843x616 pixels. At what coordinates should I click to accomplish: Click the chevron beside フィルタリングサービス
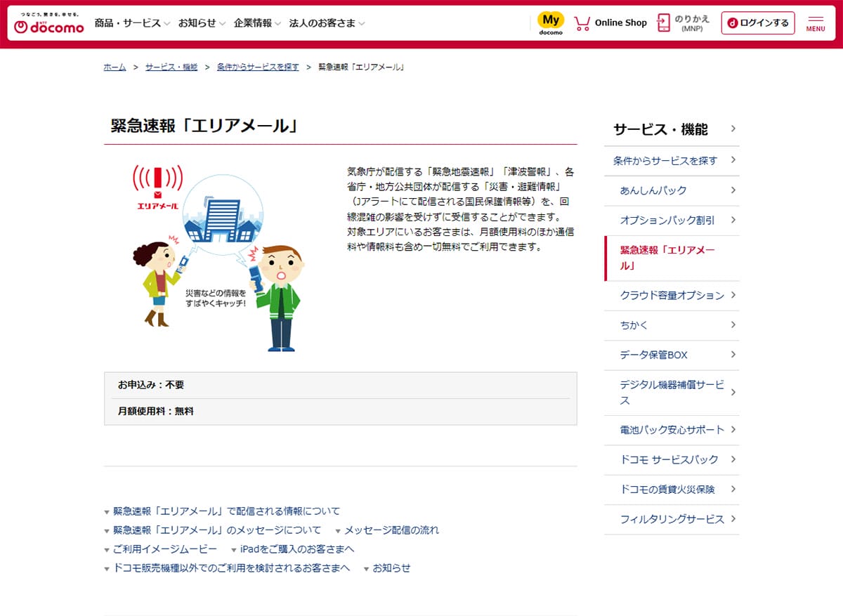point(733,519)
